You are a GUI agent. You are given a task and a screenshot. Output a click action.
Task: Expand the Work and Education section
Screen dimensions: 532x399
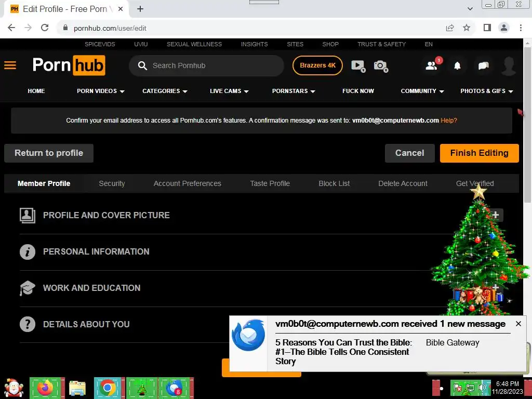496,288
